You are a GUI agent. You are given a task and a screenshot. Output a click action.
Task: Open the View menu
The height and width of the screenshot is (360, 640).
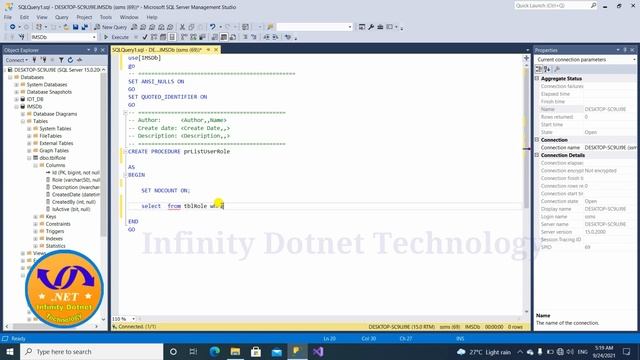click(42, 17)
